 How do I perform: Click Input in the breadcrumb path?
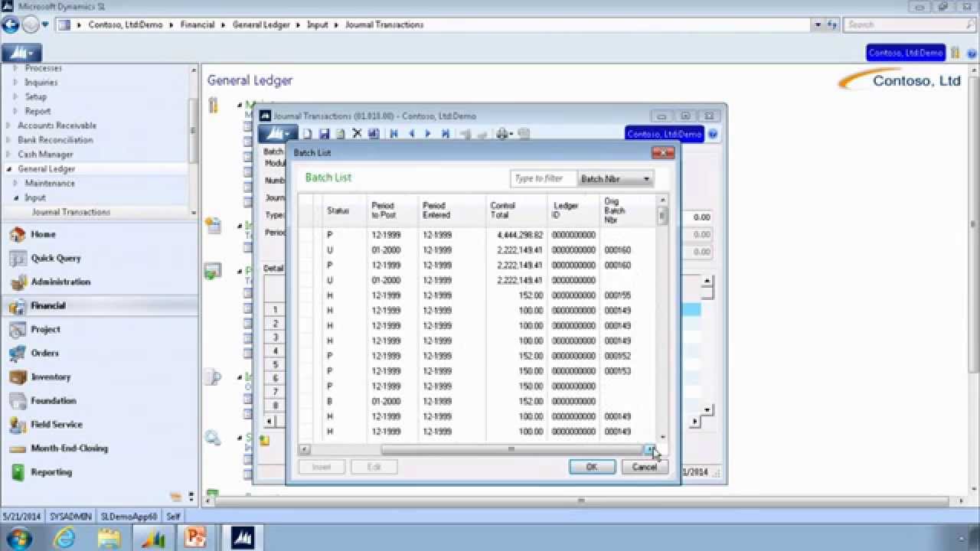[318, 24]
